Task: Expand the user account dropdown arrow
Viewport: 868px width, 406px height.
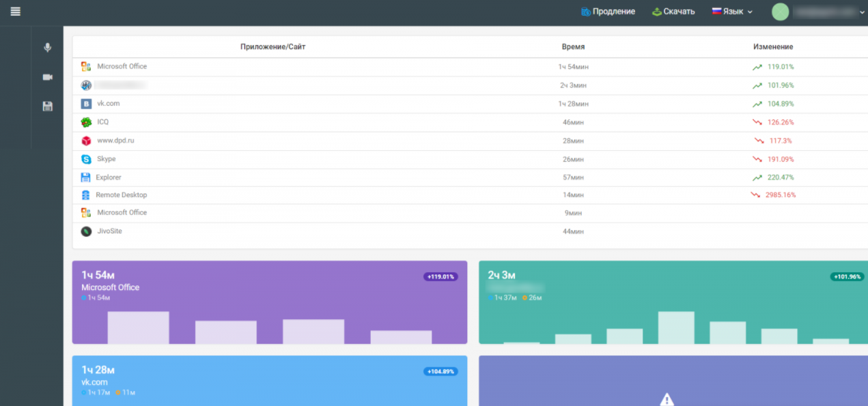Action: [862, 12]
